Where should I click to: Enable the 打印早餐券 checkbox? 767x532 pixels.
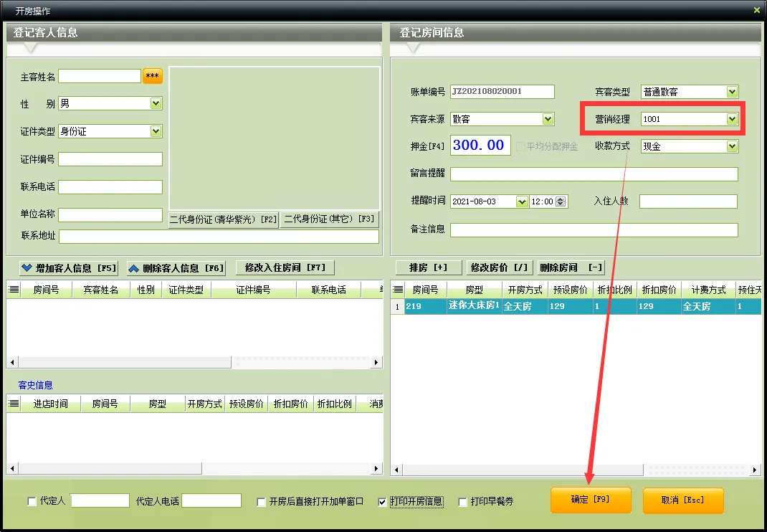tap(463, 503)
